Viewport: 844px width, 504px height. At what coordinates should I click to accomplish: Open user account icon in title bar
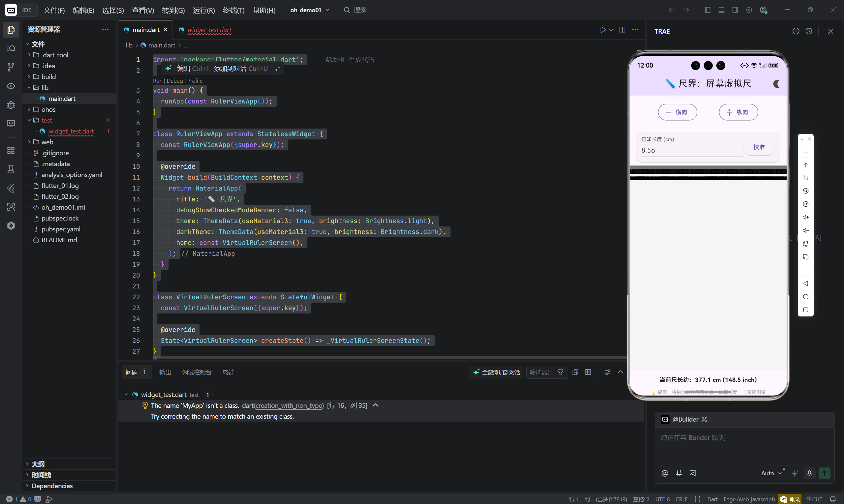763,10
